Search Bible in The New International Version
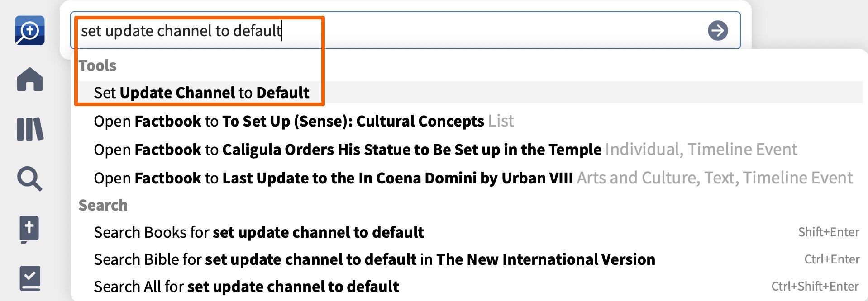 pos(374,259)
